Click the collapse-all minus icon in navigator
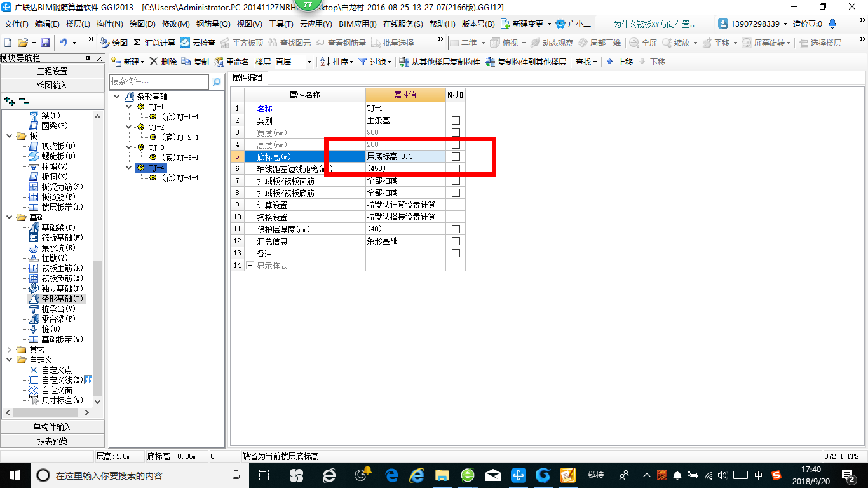This screenshot has width=868, height=488. pos(24,101)
